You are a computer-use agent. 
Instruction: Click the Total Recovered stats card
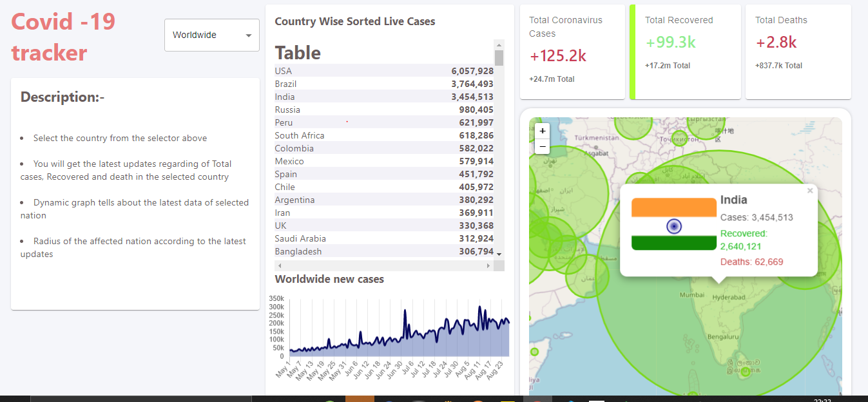685,52
